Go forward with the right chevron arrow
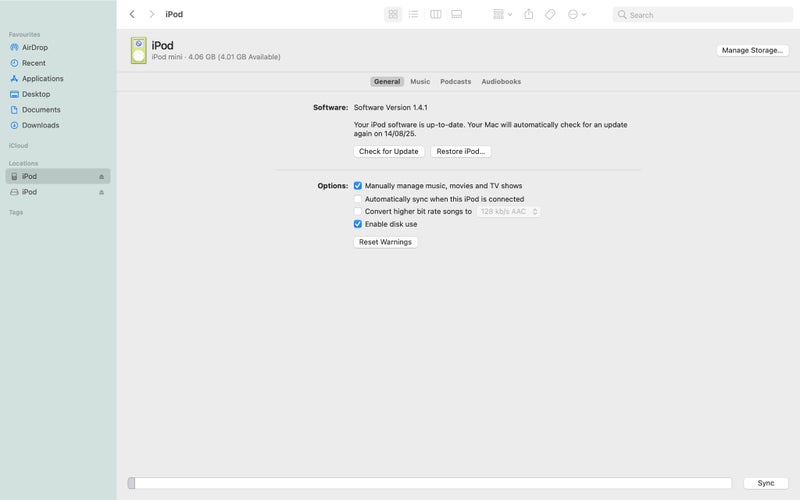Image resolution: width=800 pixels, height=500 pixels. (x=152, y=14)
